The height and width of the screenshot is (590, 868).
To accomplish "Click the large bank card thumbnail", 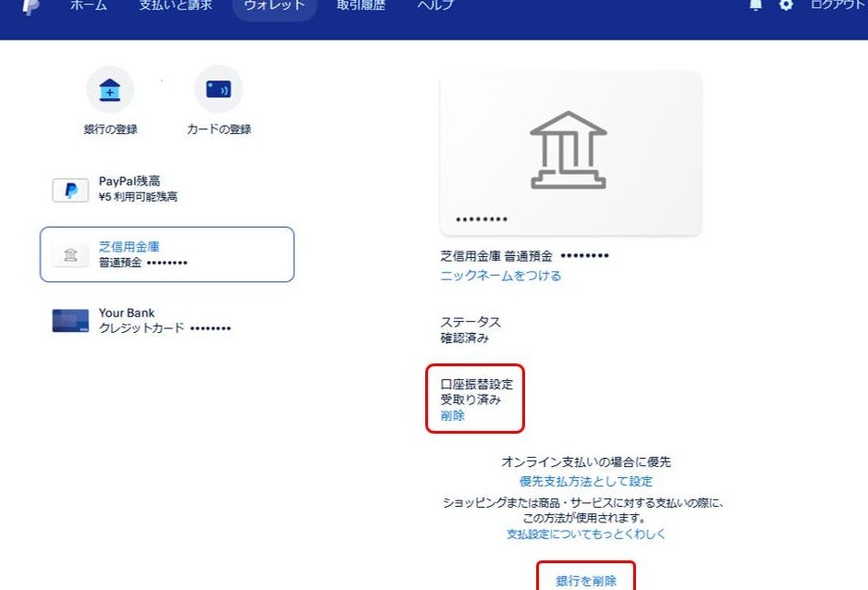I will 570,153.
